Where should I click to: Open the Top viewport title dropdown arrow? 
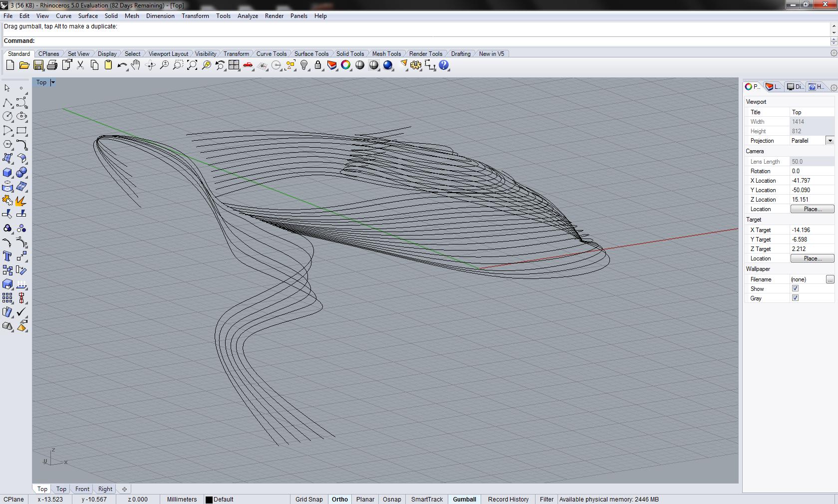coord(53,82)
